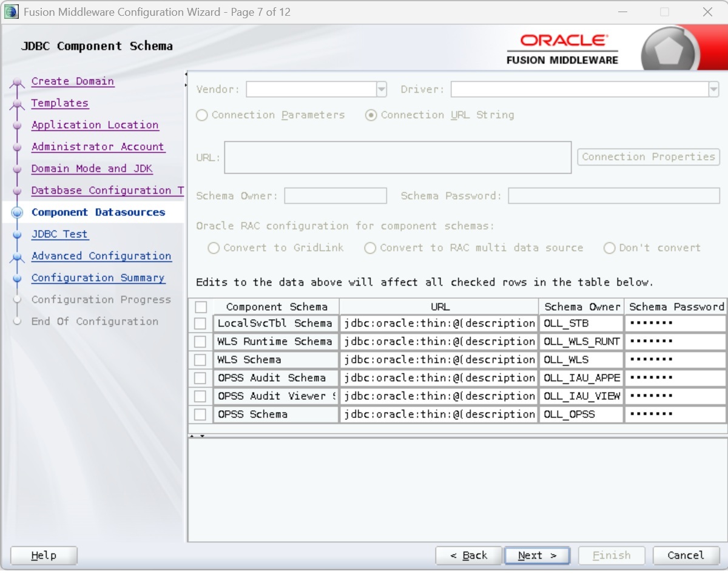Click the Next button
Image resolution: width=728 pixels, height=574 pixels.
(x=537, y=556)
